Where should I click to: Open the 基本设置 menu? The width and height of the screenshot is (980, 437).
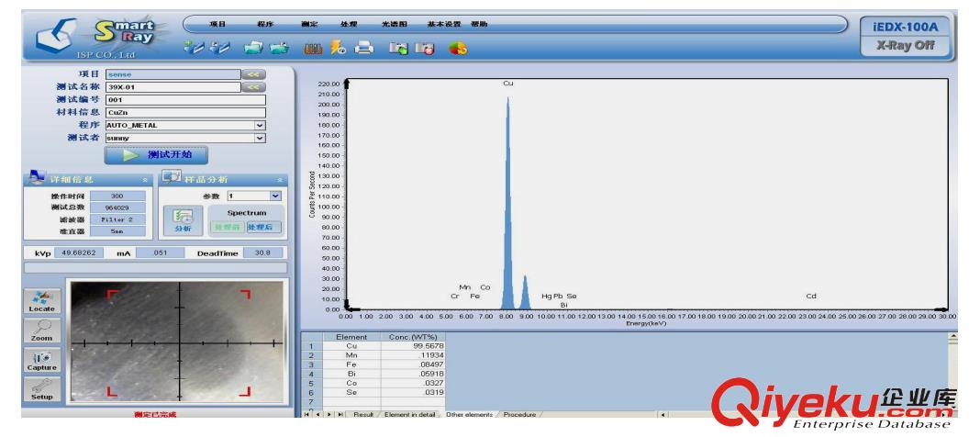pyautogui.click(x=444, y=25)
